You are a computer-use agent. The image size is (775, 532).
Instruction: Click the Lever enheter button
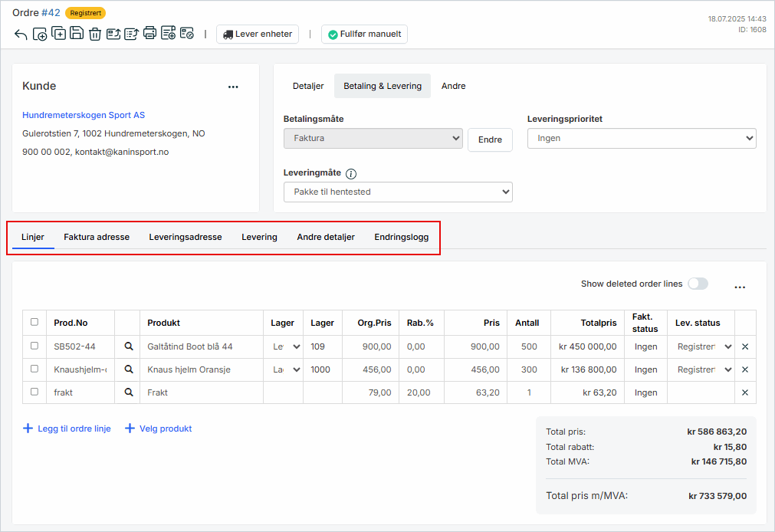coord(258,34)
